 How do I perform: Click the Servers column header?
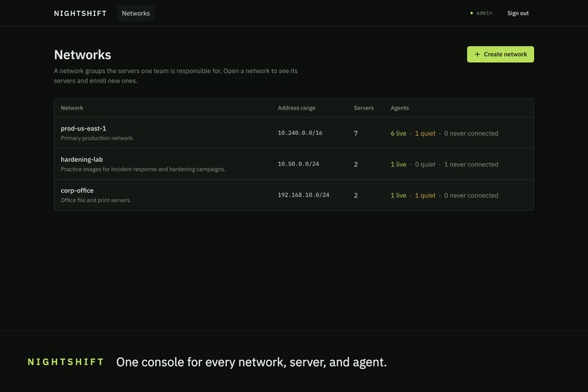point(364,108)
